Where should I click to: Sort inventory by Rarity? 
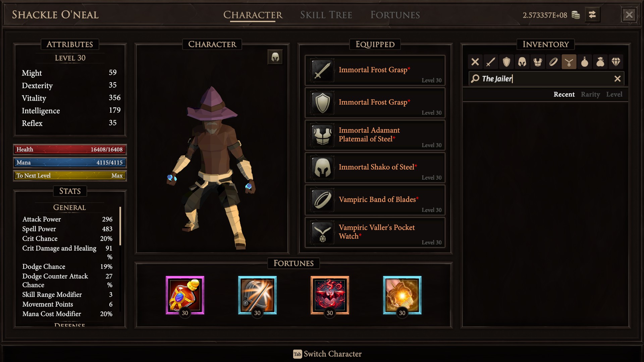click(x=590, y=95)
